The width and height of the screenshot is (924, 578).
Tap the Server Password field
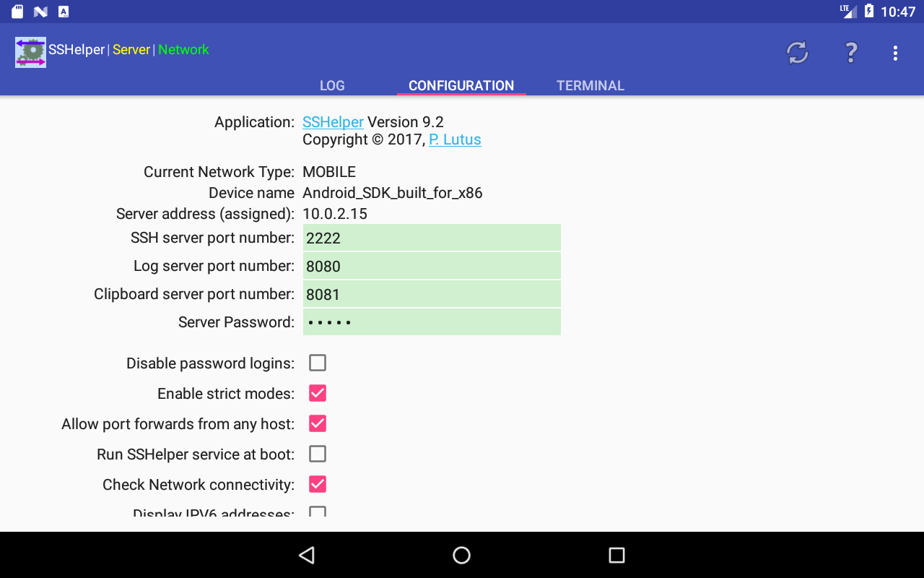[432, 322]
